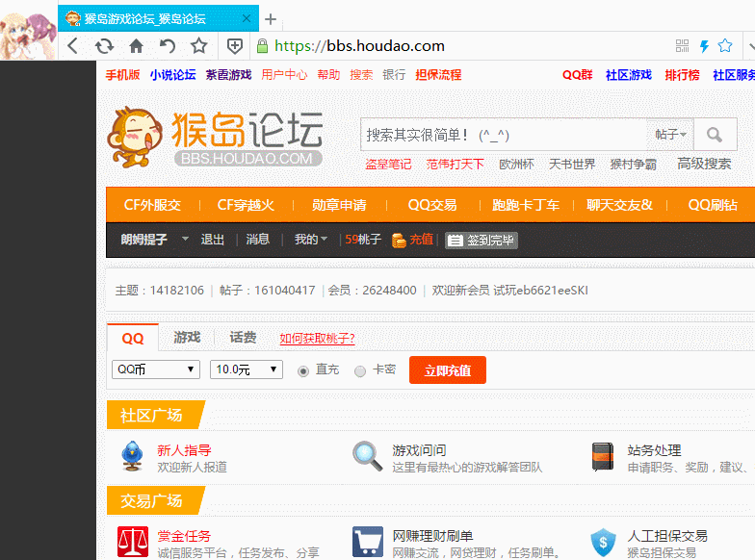Open a new tab with plus button
The image size is (755, 560).
(x=271, y=19)
